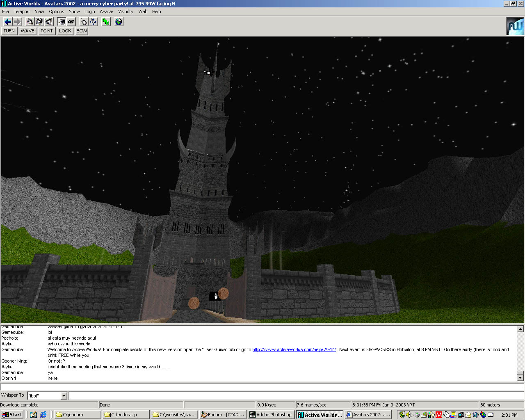Click the blue Back arrow icon
525x420 pixels.
[8, 22]
